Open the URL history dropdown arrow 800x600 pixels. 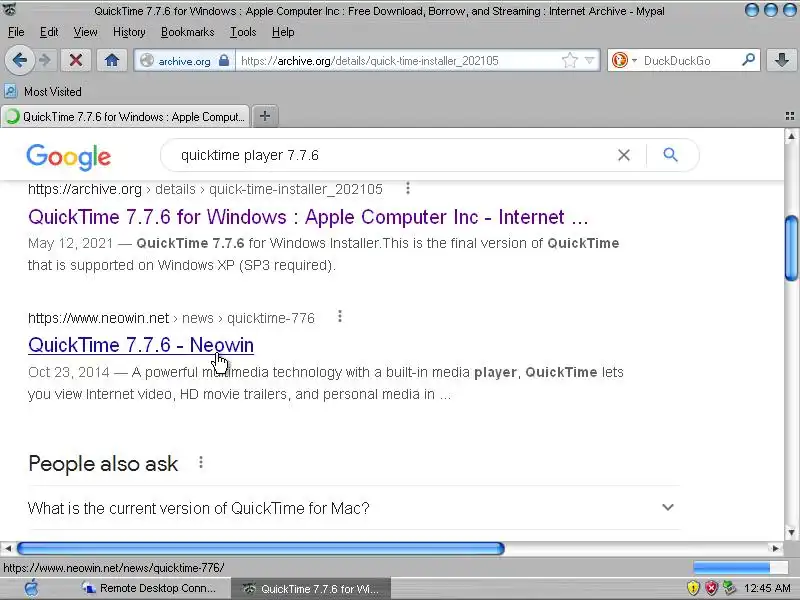pyautogui.click(x=590, y=60)
